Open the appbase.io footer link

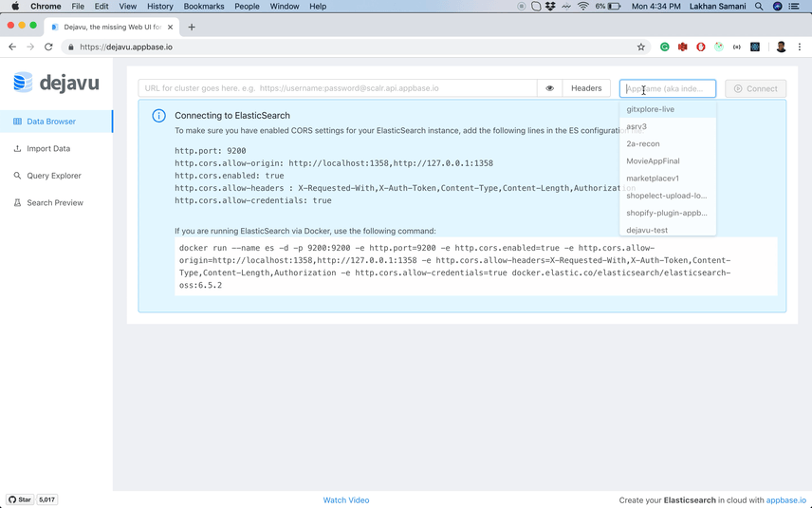point(786,500)
